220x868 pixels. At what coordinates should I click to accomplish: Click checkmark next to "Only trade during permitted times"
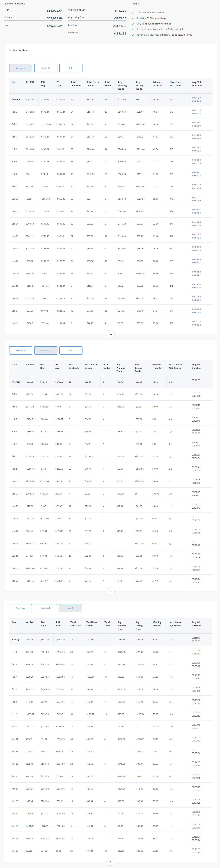[x=133, y=24]
